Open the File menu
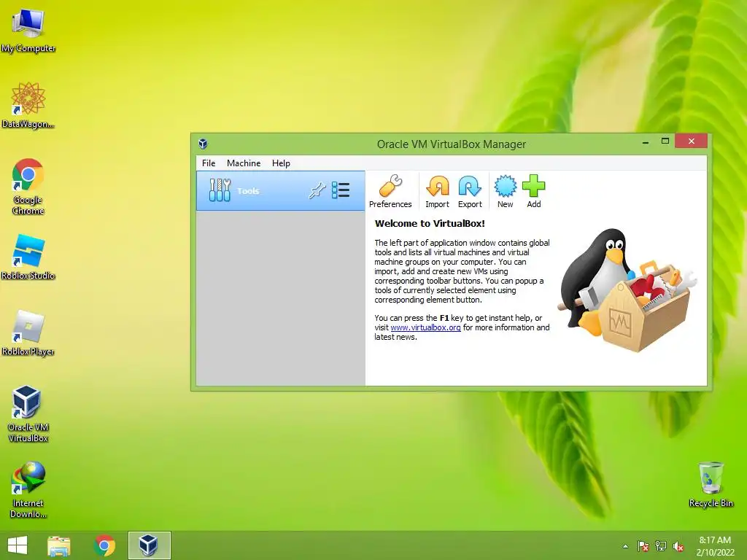 point(209,163)
